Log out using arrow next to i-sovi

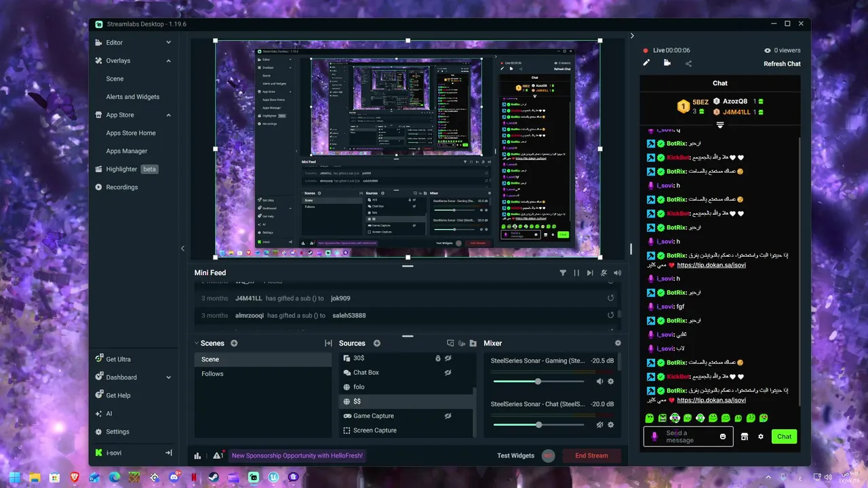[x=168, y=453]
